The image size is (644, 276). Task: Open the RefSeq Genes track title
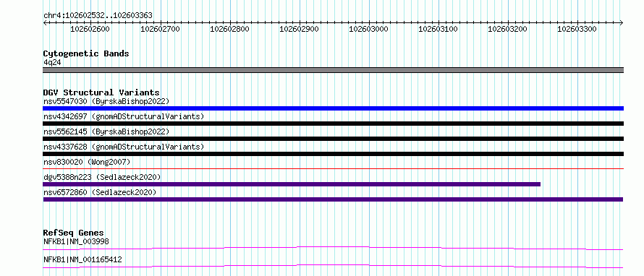74,233
